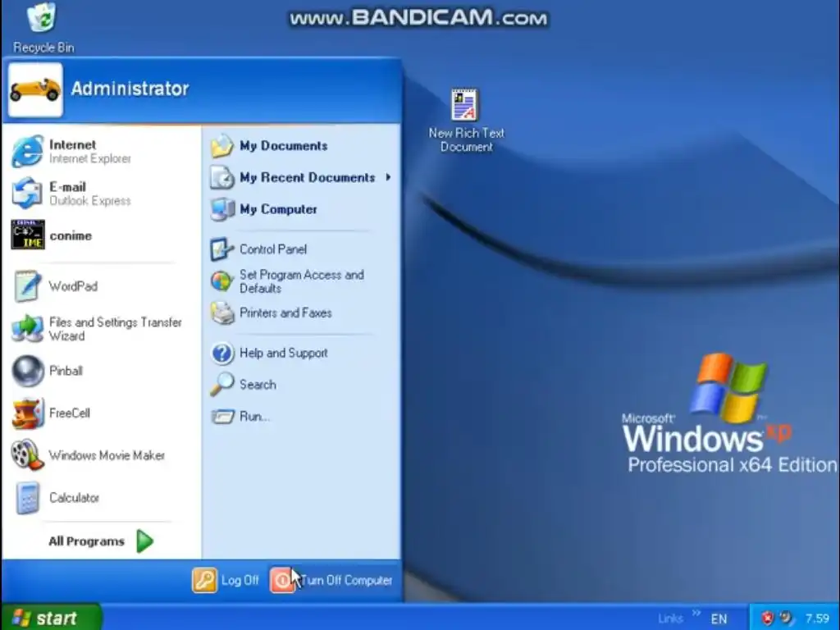The width and height of the screenshot is (840, 630).
Task: Open the conime program icon
Action: [x=28, y=235]
